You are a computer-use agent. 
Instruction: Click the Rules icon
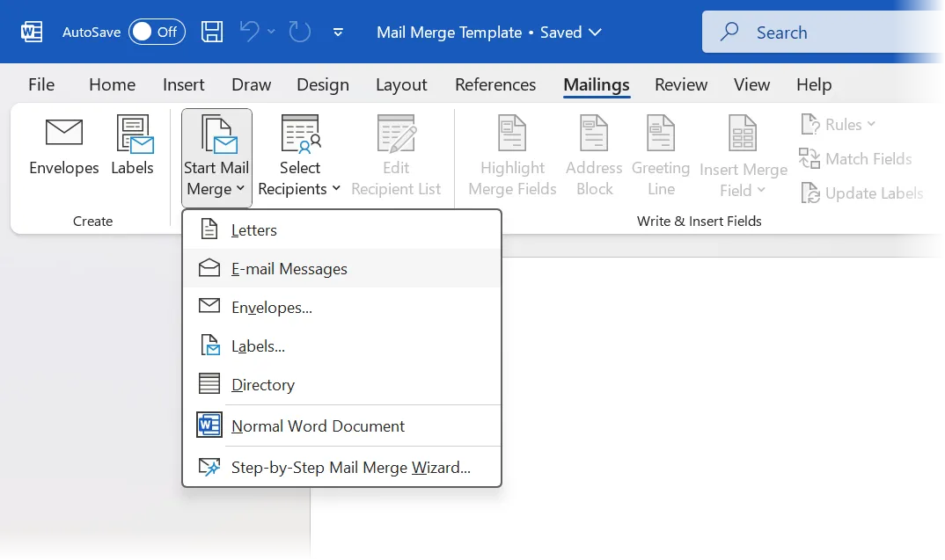click(x=810, y=124)
